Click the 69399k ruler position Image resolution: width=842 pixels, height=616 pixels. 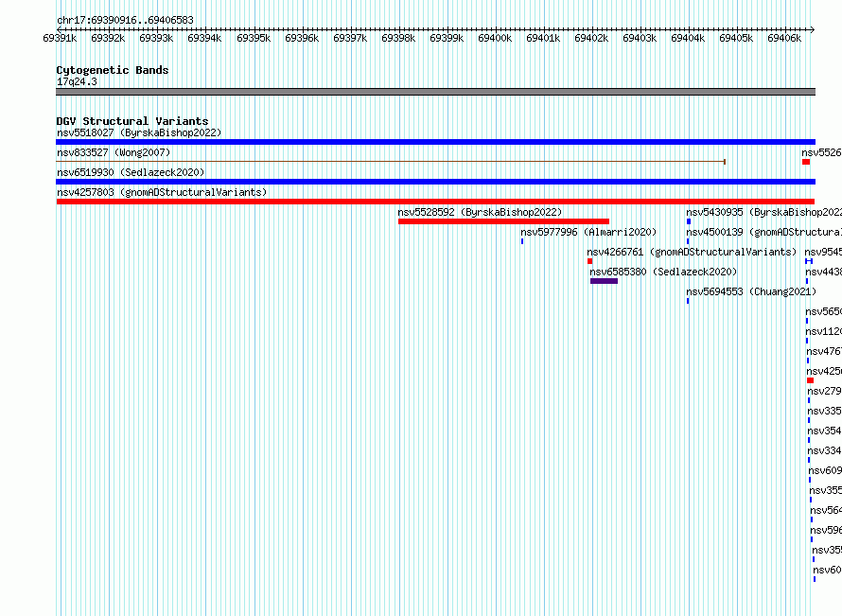pyautogui.click(x=447, y=38)
